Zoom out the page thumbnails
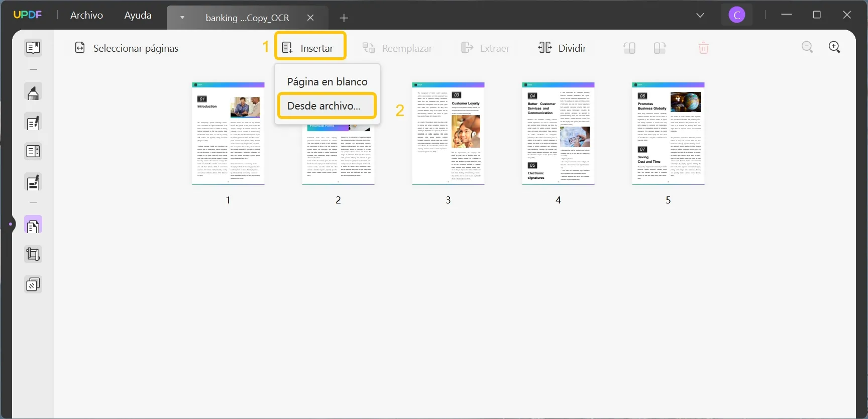The image size is (868, 419). pyautogui.click(x=807, y=47)
